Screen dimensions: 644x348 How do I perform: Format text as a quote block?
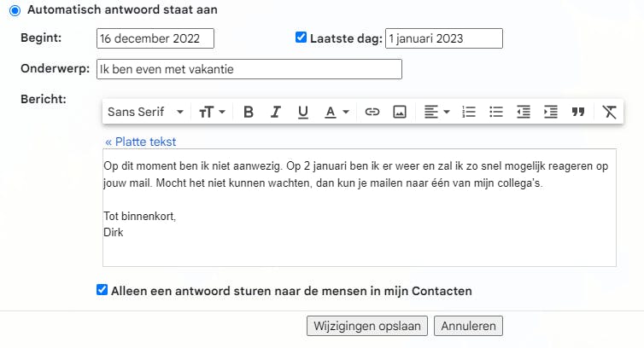[x=578, y=112]
